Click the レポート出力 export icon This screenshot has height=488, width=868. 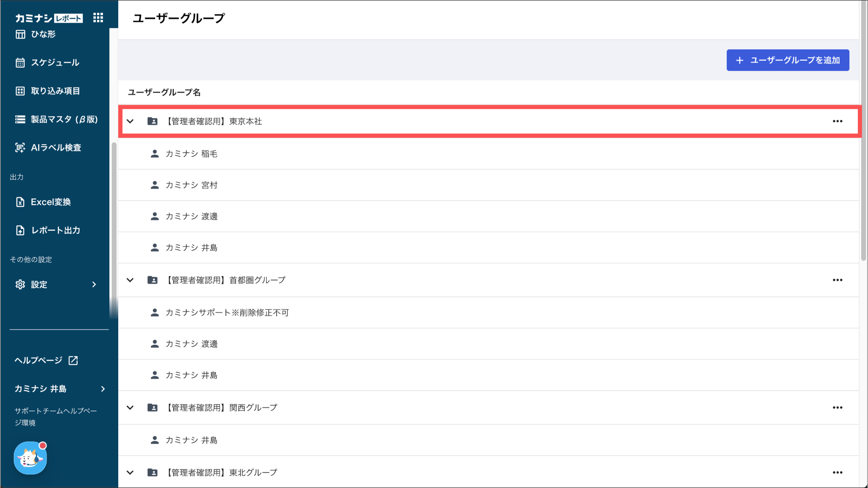click(x=20, y=230)
